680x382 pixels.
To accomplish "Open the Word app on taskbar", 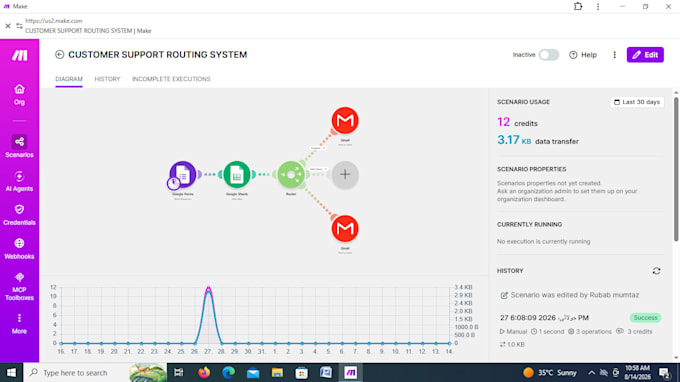I will tap(326, 372).
